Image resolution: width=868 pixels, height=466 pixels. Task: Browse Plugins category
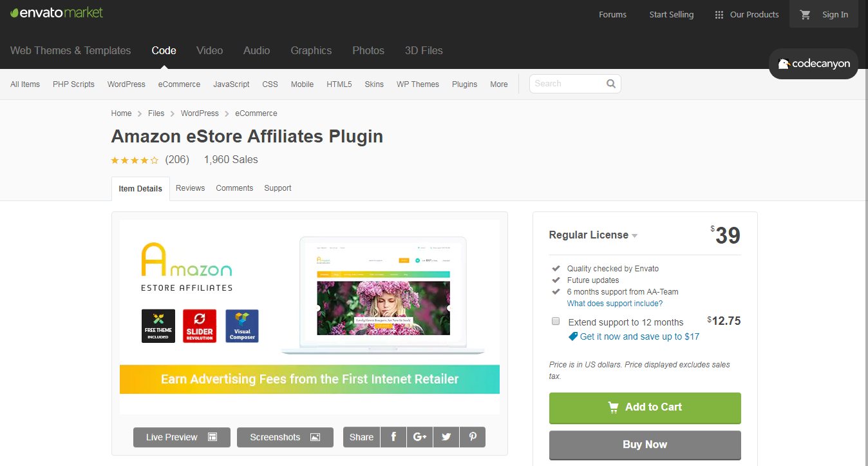coord(464,84)
